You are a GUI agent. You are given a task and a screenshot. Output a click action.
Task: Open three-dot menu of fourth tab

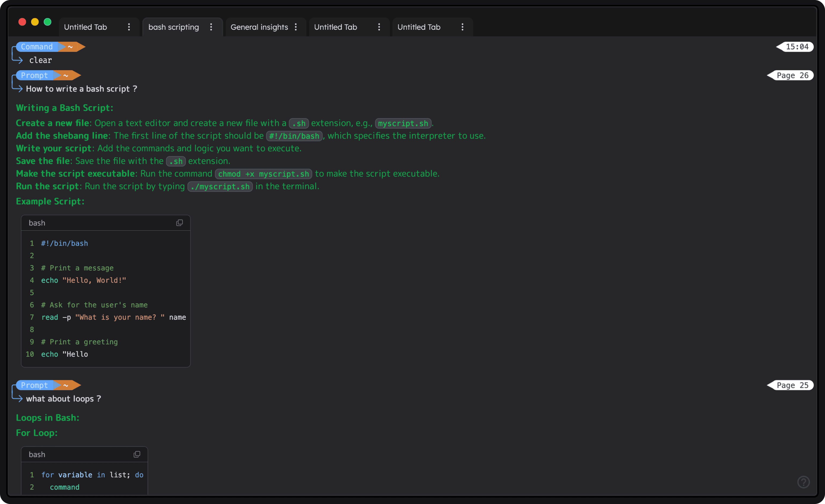point(379,27)
